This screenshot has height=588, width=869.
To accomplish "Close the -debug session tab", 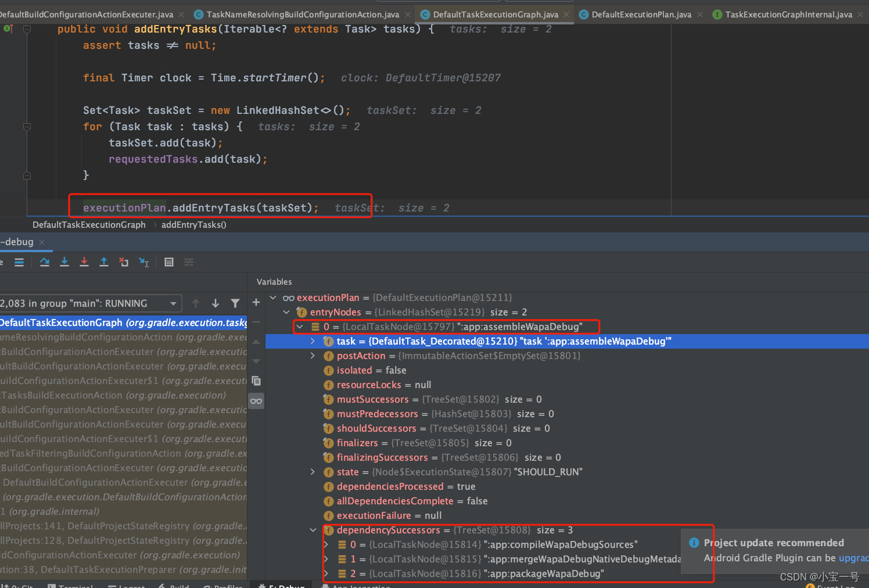I will (x=42, y=242).
